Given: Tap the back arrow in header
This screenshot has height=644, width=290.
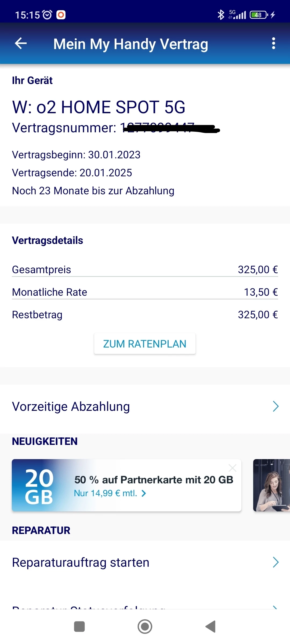Looking at the screenshot, I should click(21, 43).
